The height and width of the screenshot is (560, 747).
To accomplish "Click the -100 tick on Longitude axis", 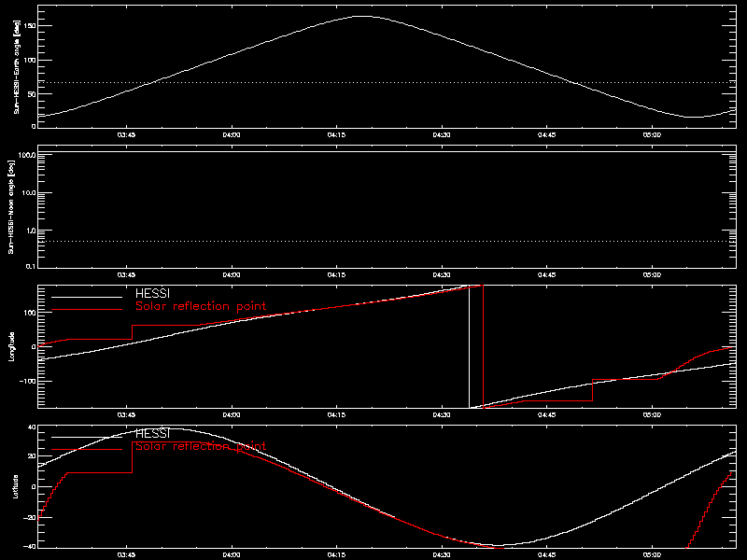I will tap(28, 381).
